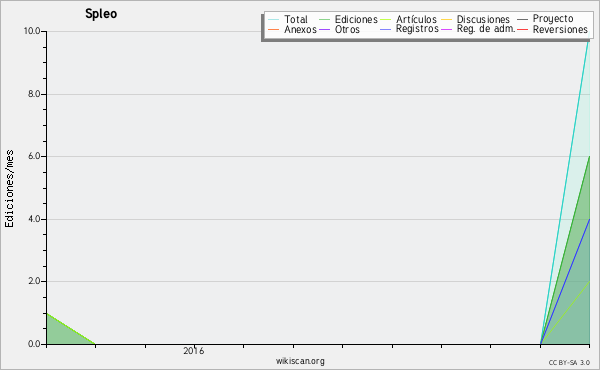The height and width of the screenshot is (370, 600).
Task: Click the 2016 x-axis label
Action: tap(193, 351)
